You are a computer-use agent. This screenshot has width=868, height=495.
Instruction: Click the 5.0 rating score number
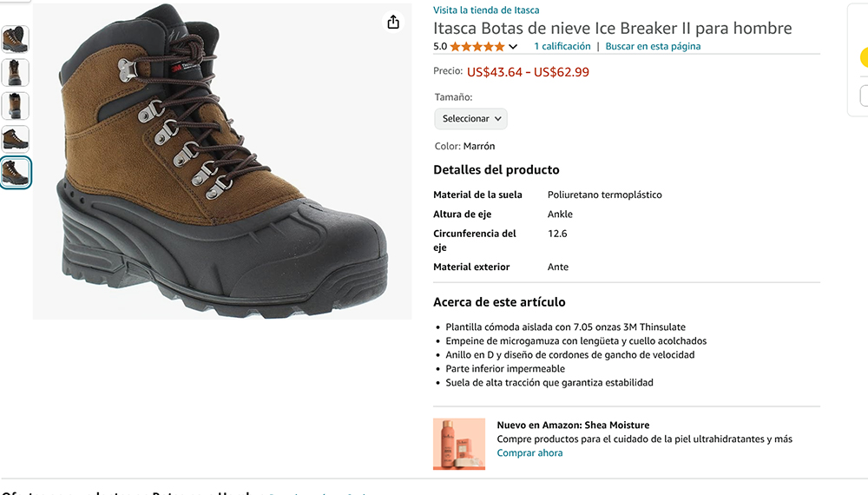click(x=440, y=47)
